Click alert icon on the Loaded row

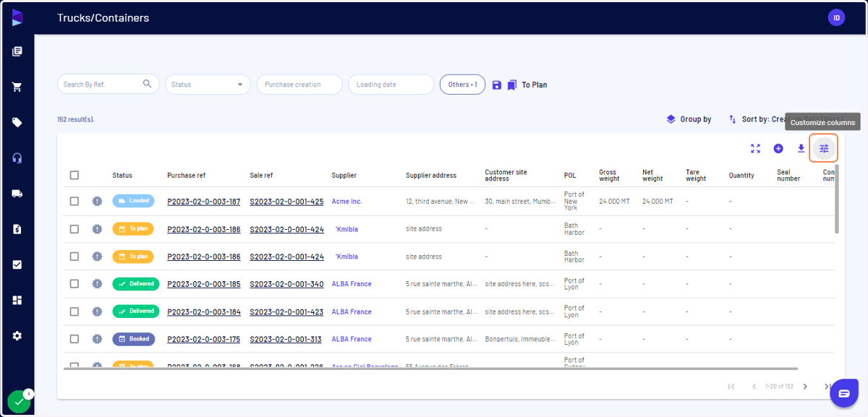tap(97, 201)
